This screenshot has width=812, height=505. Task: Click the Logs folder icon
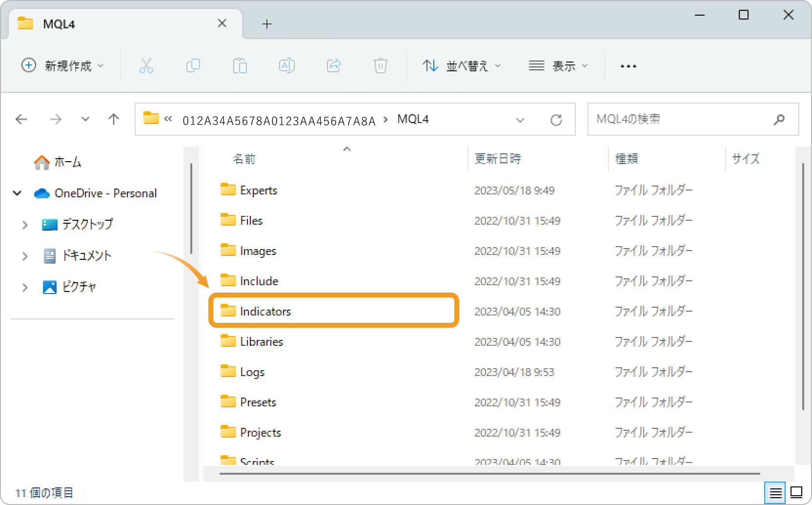click(228, 371)
